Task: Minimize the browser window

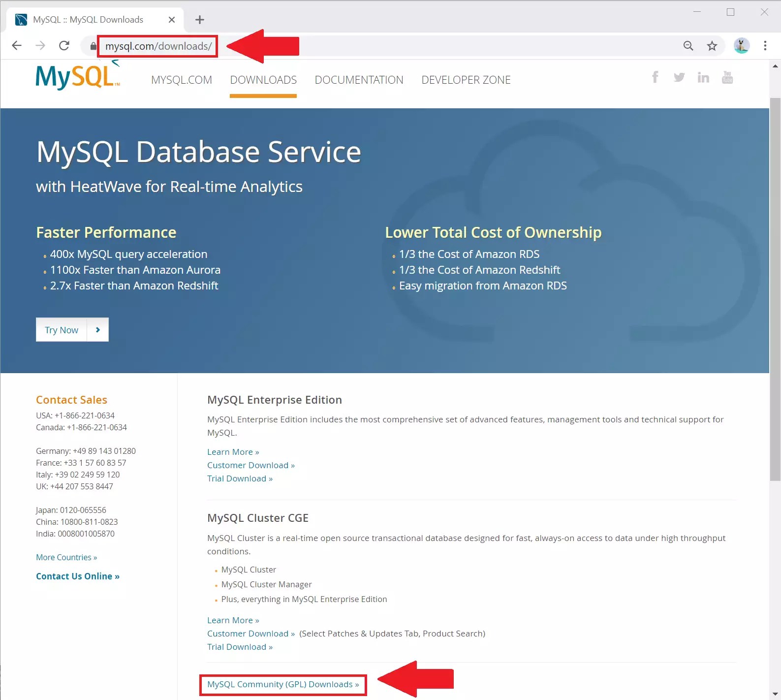Action: pos(697,12)
